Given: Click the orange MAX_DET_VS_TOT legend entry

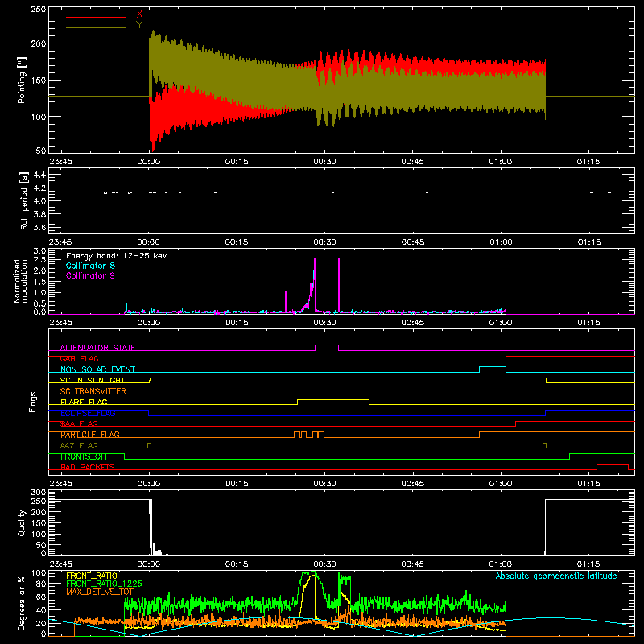Looking at the screenshot, I should pos(100,592).
